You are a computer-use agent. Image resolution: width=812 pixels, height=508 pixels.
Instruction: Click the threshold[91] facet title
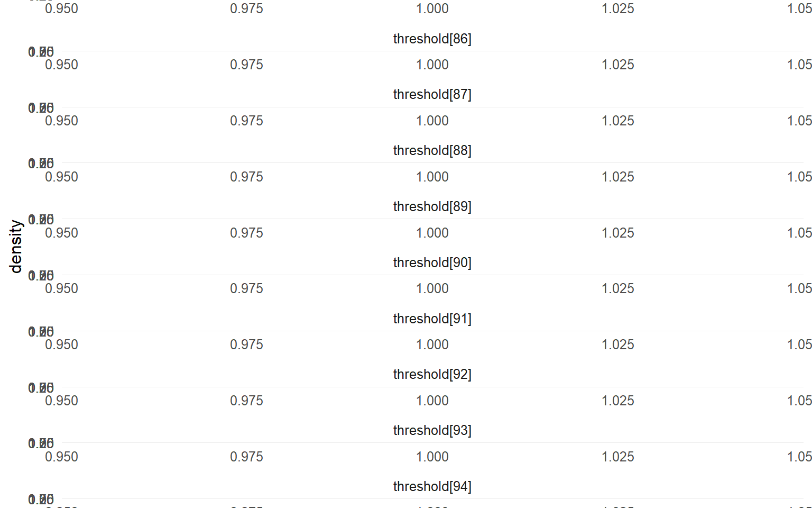click(432, 319)
